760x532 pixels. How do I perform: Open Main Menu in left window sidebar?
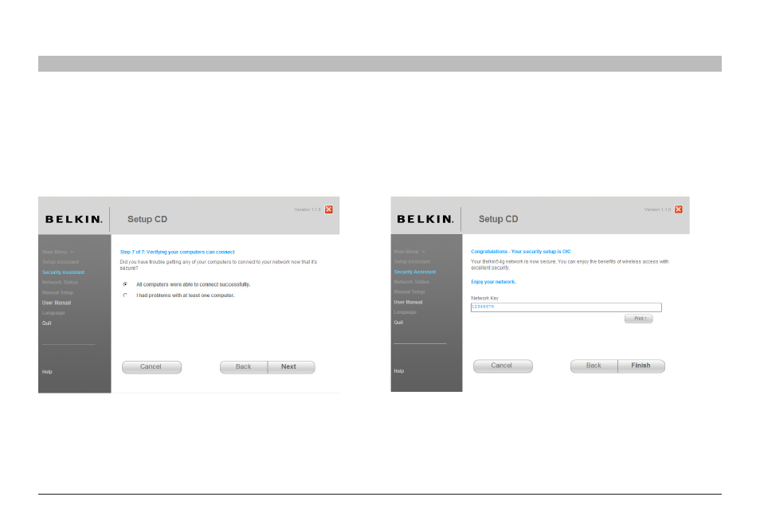tap(57, 252)
